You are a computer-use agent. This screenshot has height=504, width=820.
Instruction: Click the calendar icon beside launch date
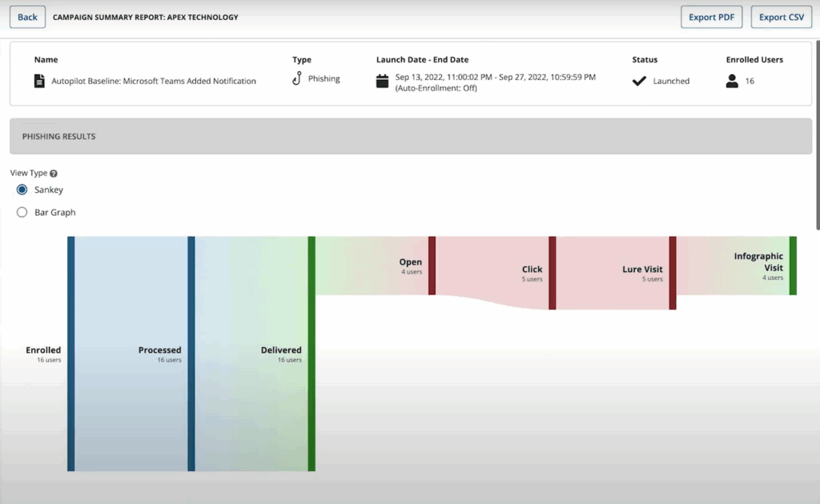[x=382, y=81]
